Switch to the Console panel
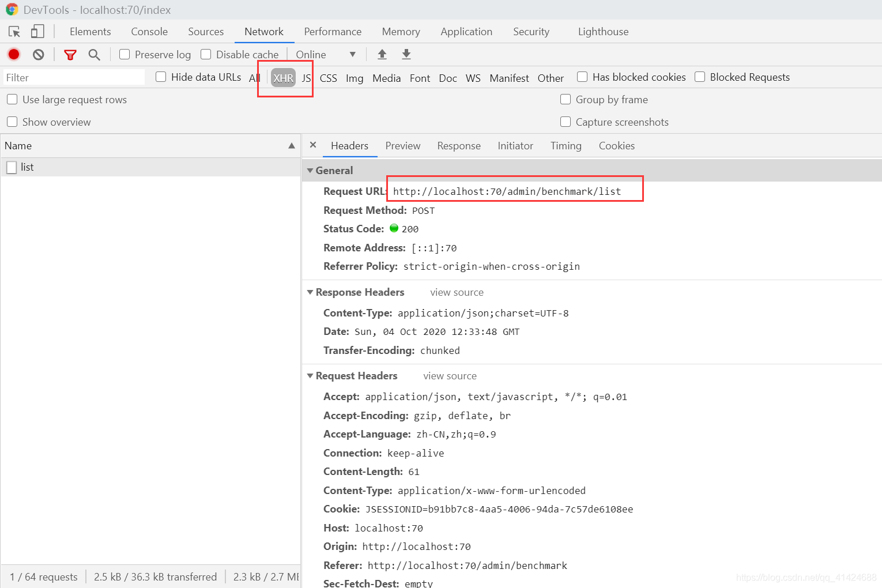882x588 pixels. pyautogui.click(x=149, y=32)
